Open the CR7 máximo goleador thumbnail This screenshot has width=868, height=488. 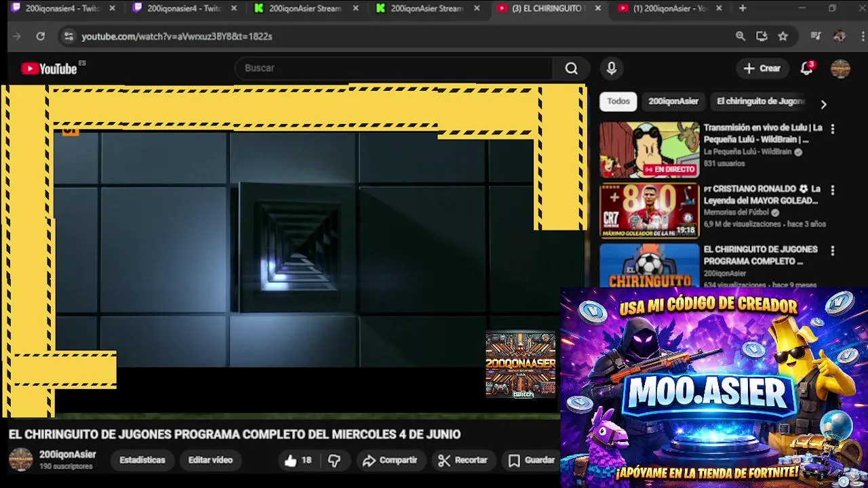click(x=649, y=211)
